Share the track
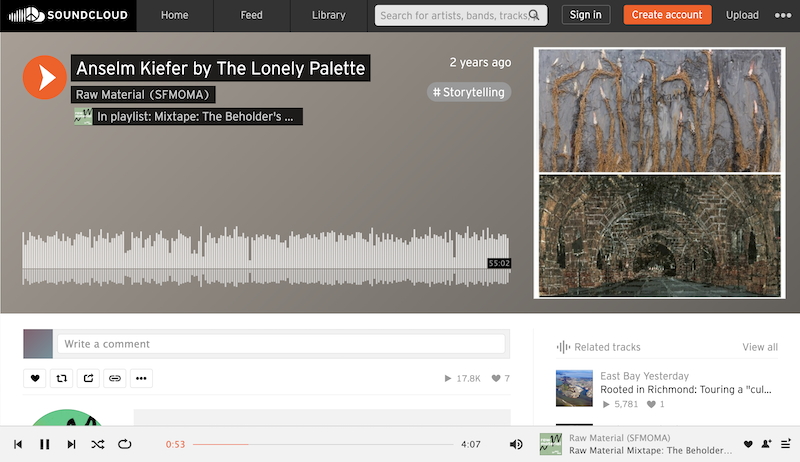This screenshot has width=800, height=462. click(88, 378)
